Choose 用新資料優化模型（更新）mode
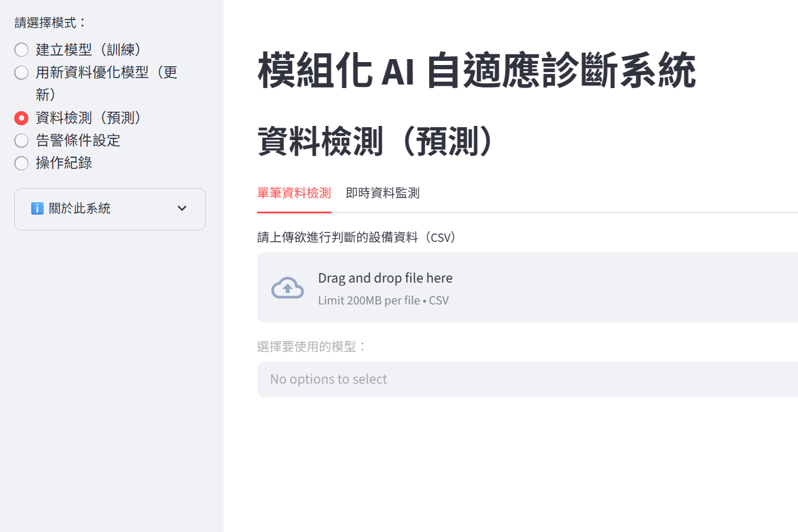This screenshot has width=798, height=532. (x=21, y=73)
